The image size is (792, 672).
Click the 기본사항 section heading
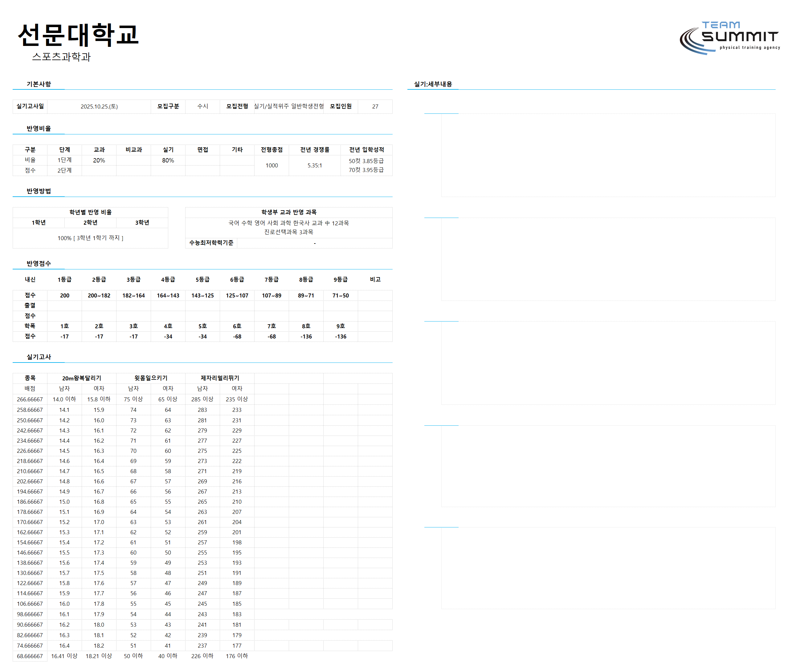(x=39, y=84)
